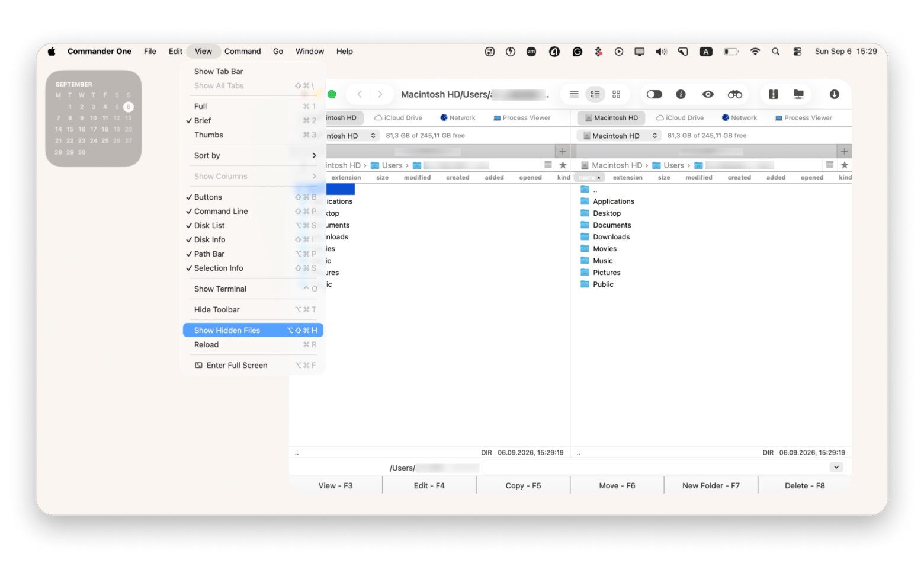Screen dimensions: 924x563
Task: Select Full view mode in menu
Action: tap(253, 106)
